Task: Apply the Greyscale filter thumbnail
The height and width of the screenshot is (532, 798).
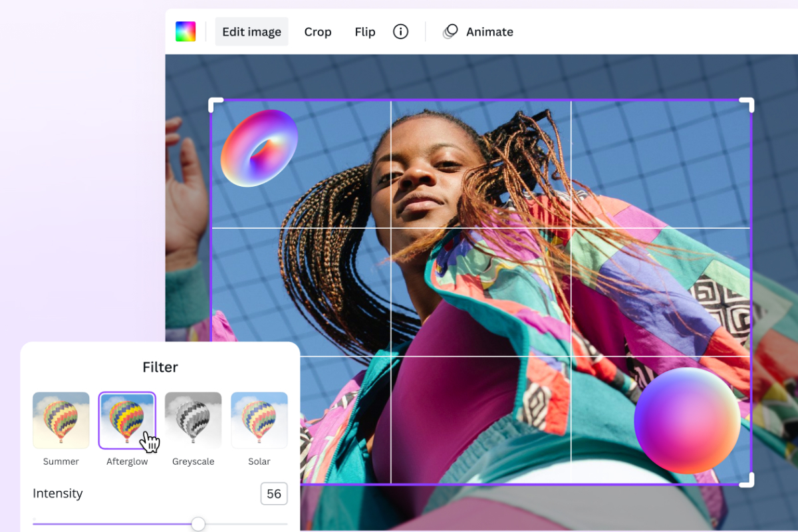Action: coord(193,419)
